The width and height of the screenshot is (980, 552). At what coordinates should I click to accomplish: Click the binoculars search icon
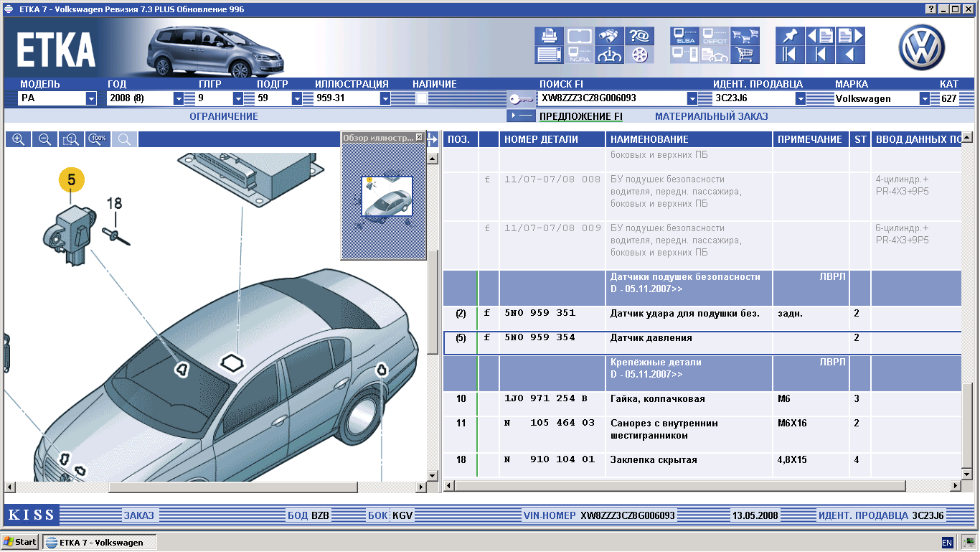pyautogui.click(x=609, y=35)
